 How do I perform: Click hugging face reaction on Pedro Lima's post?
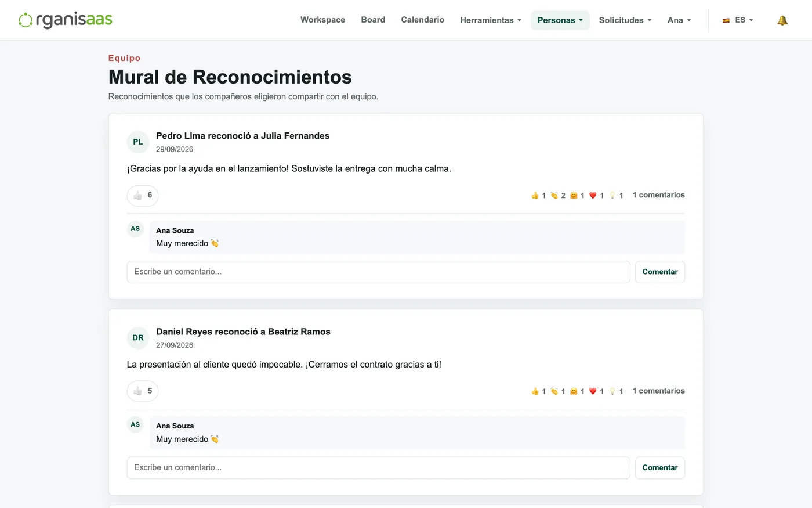[x=577, y=196]
